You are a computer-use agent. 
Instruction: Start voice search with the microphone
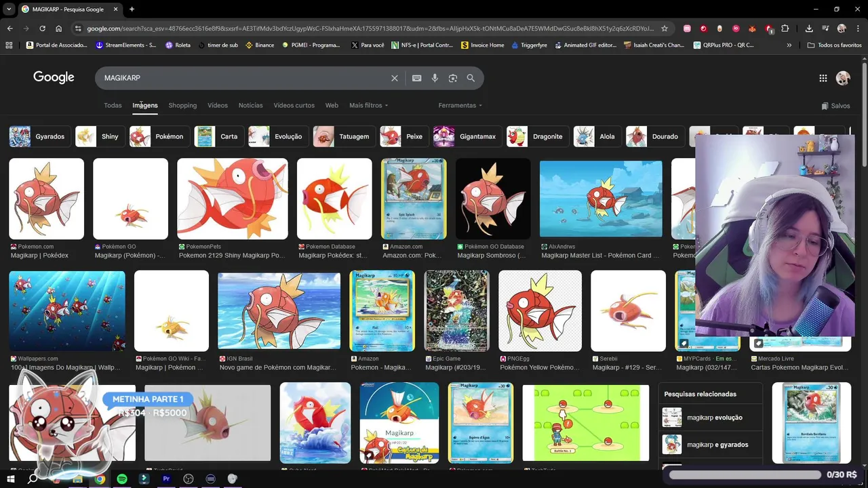(435, 78)
